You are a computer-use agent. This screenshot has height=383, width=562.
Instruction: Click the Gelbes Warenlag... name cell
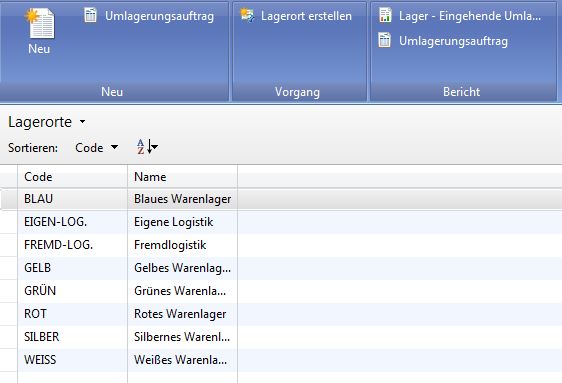pos(182,268)
